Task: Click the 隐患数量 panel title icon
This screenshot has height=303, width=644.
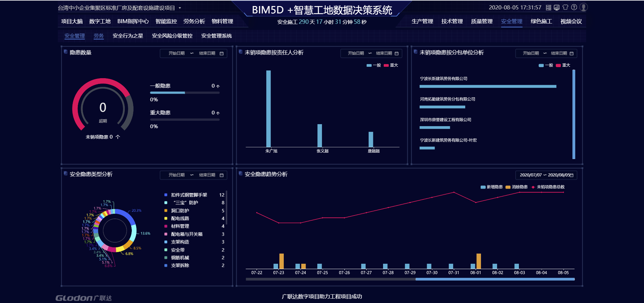Action: (x=66, y=52)
